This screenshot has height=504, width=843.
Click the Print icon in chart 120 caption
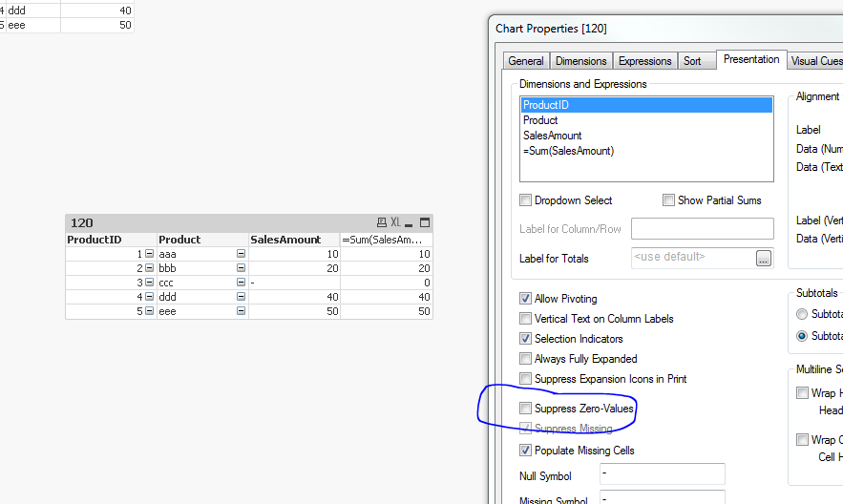tap(382, 222)
